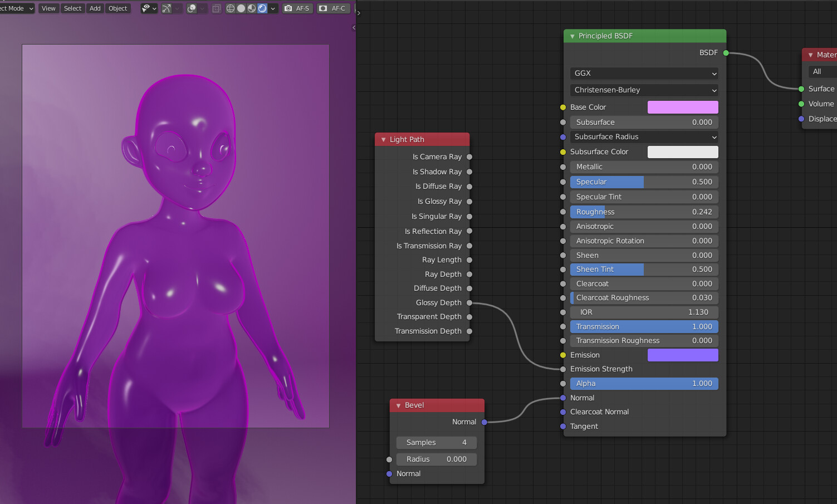Toggle X-ray mode icon
Screen dimensions: 837x504
[x=217, y=8]
